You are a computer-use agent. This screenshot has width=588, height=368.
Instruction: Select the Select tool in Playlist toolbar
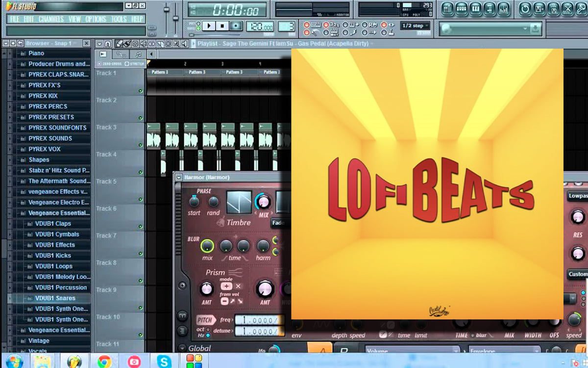(x=168, y=44)
